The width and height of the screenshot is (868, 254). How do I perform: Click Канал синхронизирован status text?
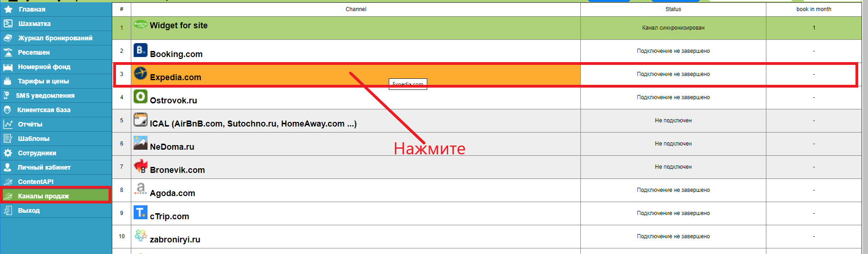coord(673,28)
